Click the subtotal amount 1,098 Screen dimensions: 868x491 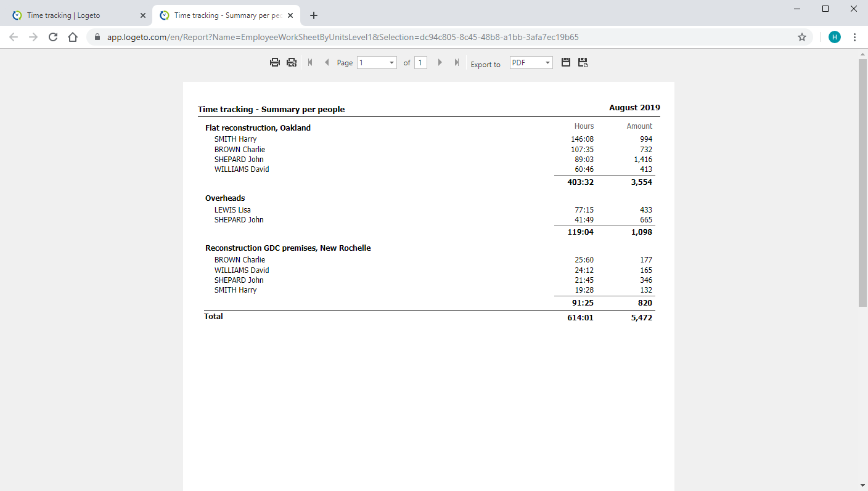[x=642, y=232]
